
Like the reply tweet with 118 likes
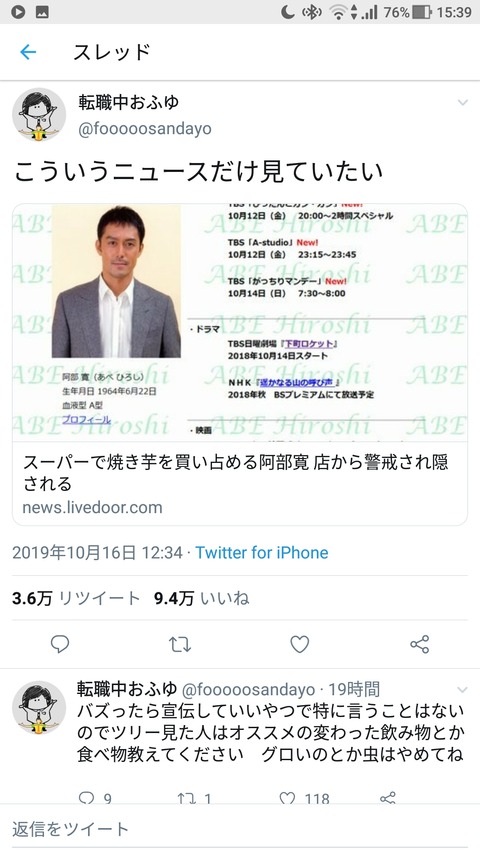tap(304, 798)
